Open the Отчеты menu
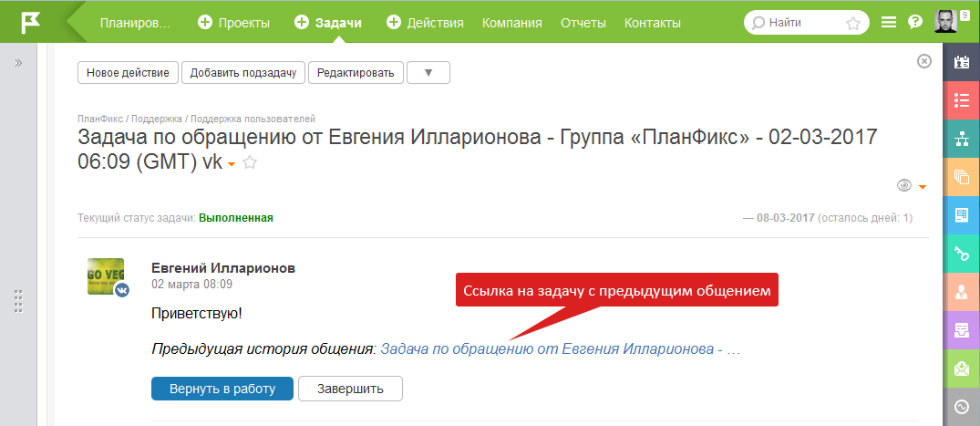Screen dimensions: 980x426 pos(583,23)
